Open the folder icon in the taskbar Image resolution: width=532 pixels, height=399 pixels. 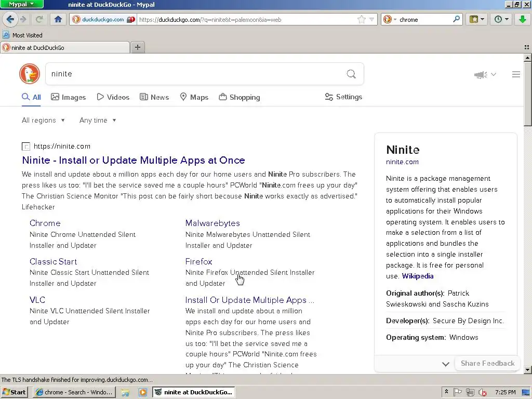(x=125, y=392)
